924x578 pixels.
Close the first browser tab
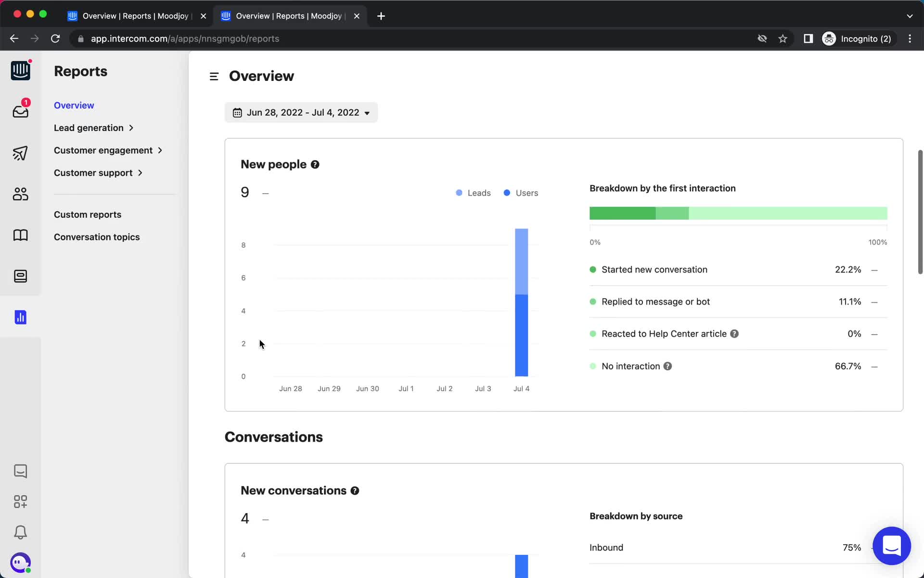[203, 16]
